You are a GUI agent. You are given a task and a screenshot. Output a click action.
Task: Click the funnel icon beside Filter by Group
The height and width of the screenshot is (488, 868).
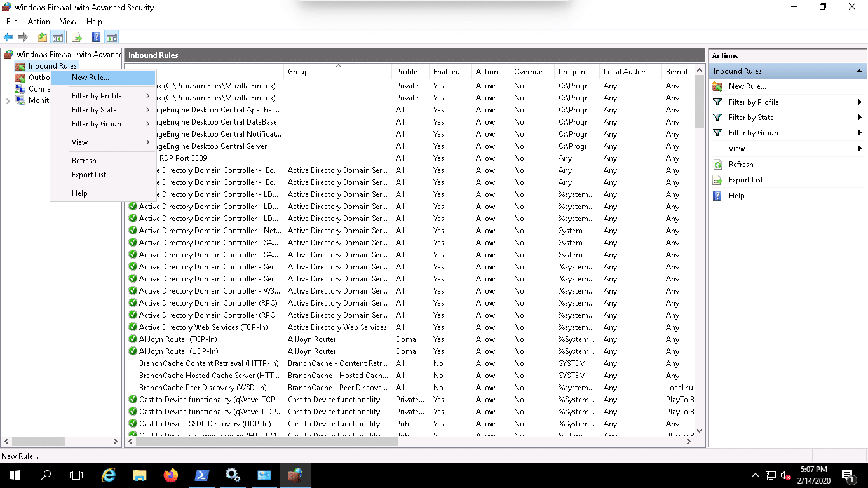pos(717,133)
